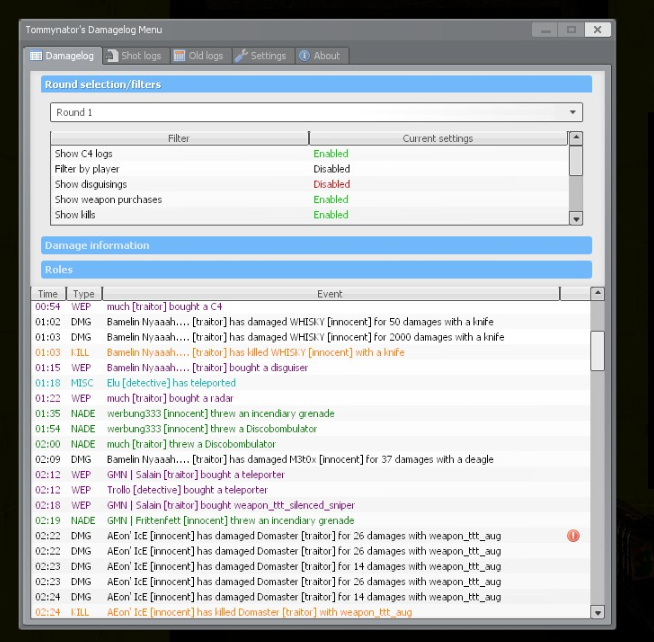Screen dimensions: 654x642
Task: Toggle the Show disguisings filter
Action: (x=309, y=184)
